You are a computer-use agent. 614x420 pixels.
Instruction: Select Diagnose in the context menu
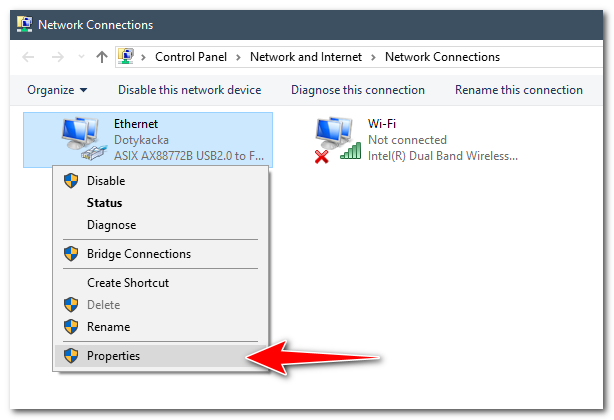[111, 225]
